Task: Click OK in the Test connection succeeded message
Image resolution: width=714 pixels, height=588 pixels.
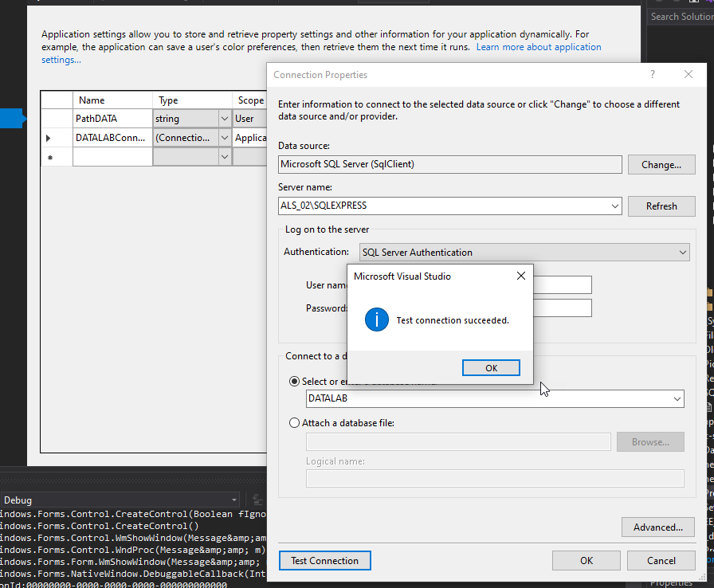Action: [491, 368]
